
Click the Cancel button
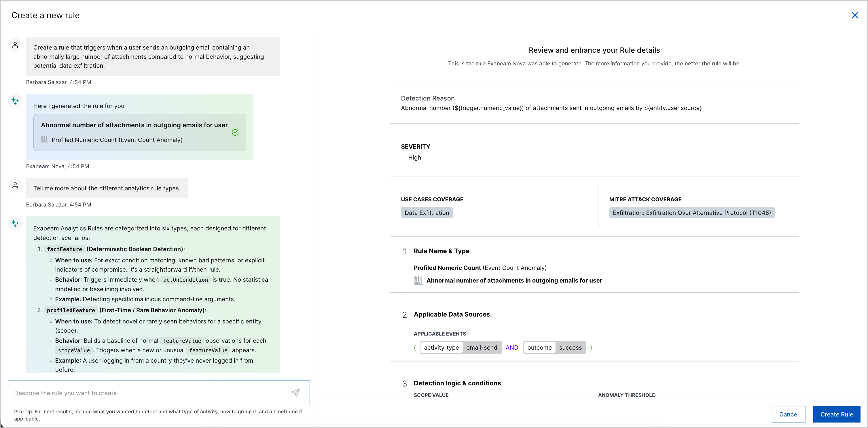tap(789, 414)
